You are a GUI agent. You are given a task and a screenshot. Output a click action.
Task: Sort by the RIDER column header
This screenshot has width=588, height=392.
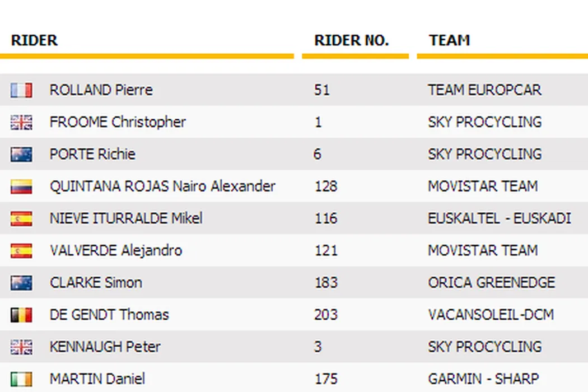34,40
